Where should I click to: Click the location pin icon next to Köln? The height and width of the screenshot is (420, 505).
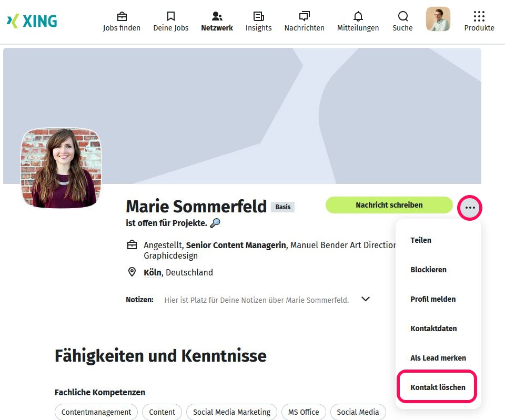coord(132,272)
